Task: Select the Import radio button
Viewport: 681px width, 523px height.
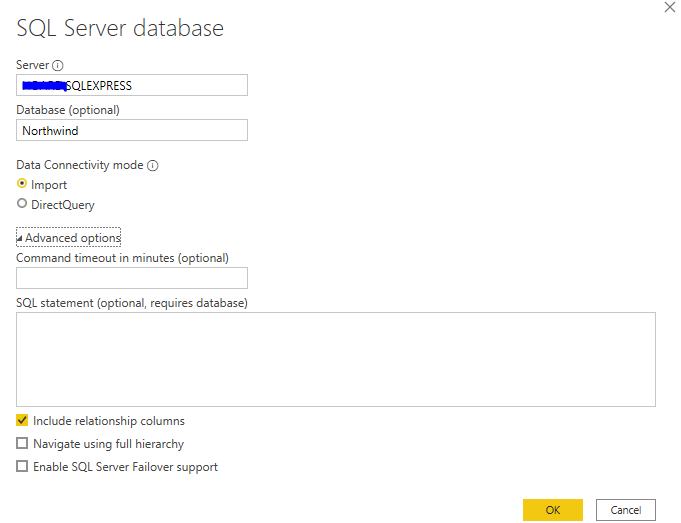Action: pyautogui.click(x=22, y=184)
